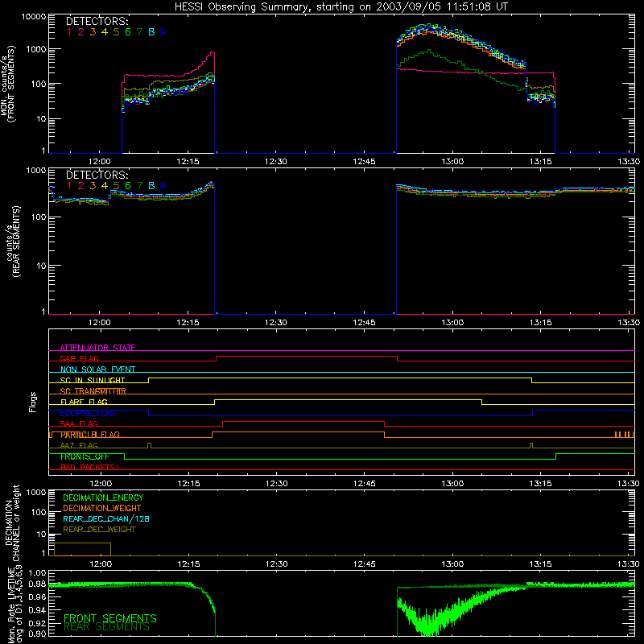This screenshot has height=644, width=644.
Task: Select detector 6 in front segments legend
Action: point(128,32)
